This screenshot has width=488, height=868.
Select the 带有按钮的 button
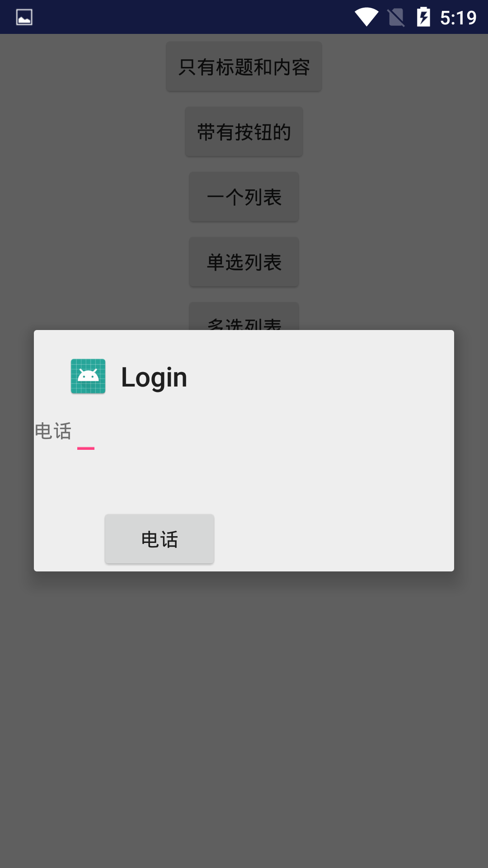click(x=244, y=132)
